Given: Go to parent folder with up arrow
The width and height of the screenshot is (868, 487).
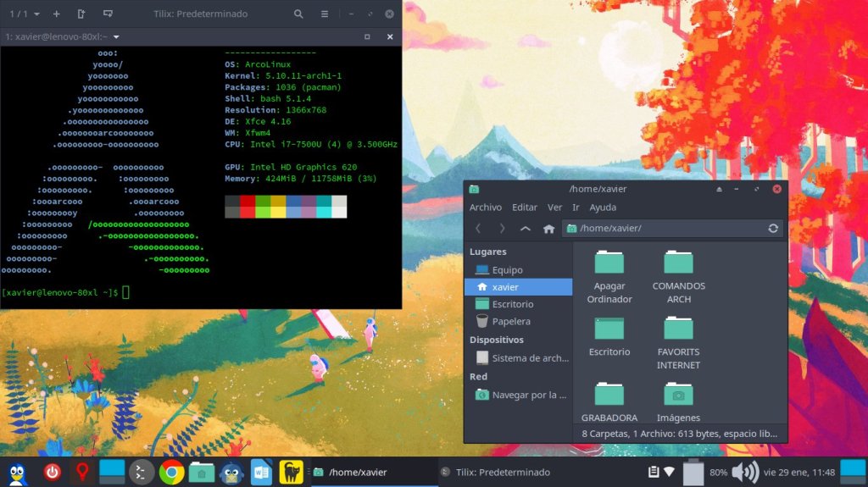Looking at the screenshot, I should tap(526, 229).
